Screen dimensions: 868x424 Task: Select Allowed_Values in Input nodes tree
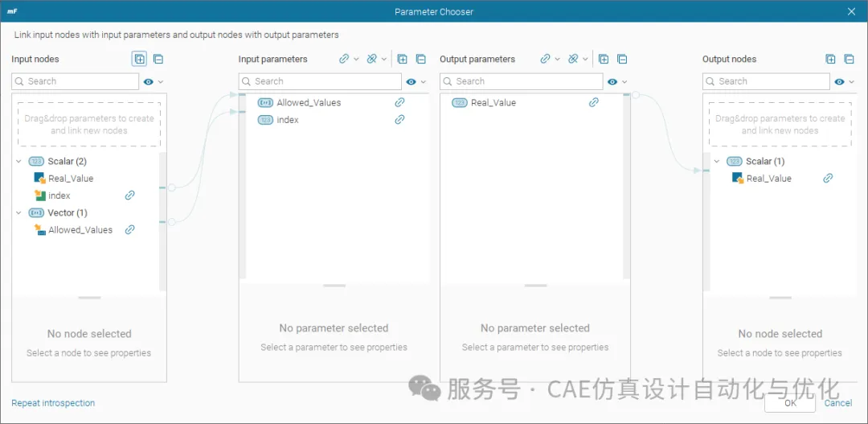click(80, 229)
